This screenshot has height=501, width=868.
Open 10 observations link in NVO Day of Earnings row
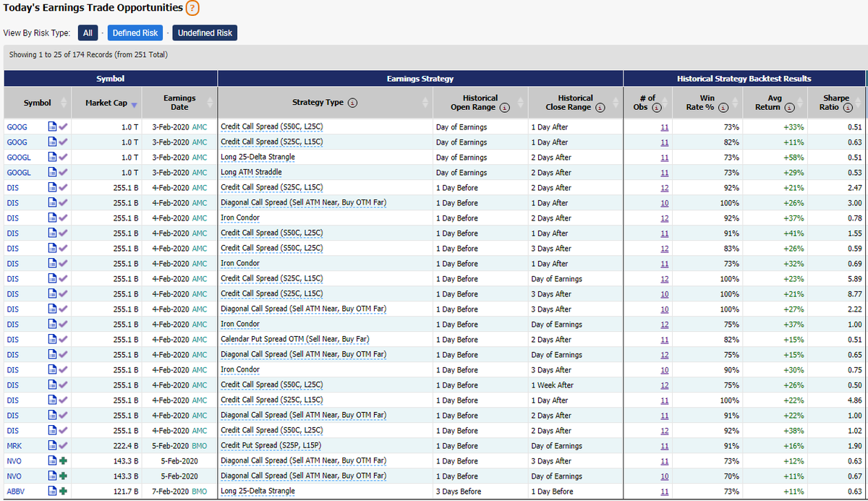coord(665,476)
